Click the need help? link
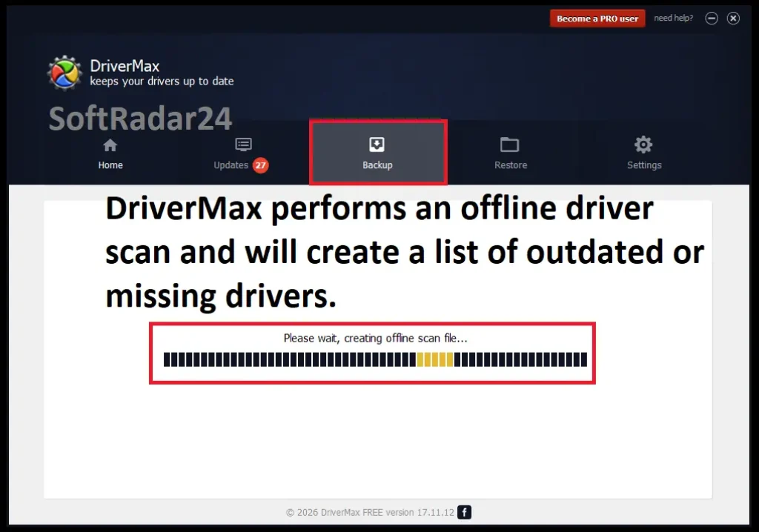This screenshot has height=532, width=759. point(673,18)
